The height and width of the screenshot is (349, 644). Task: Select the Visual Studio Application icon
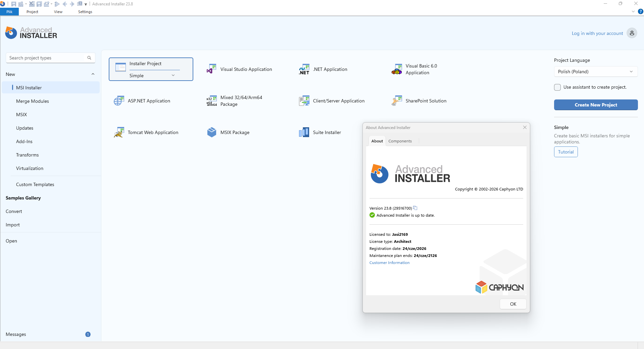[x=211, y=69]
